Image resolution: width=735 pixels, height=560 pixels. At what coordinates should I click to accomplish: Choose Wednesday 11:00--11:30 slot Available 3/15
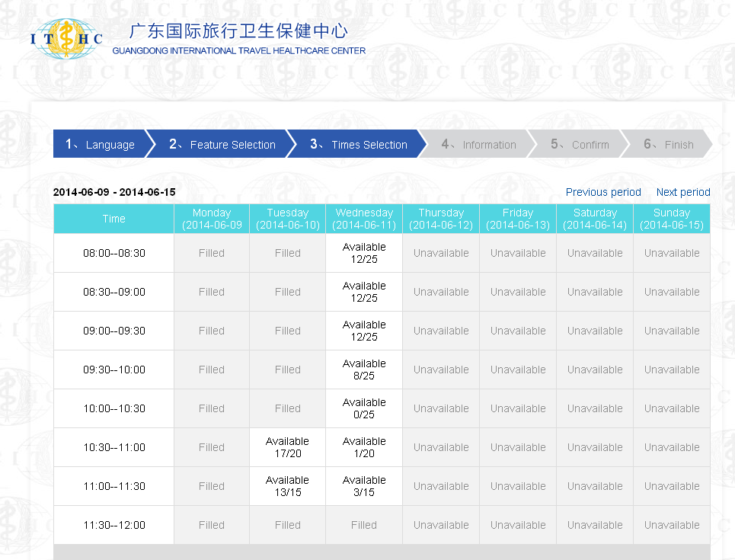[364, 486]
